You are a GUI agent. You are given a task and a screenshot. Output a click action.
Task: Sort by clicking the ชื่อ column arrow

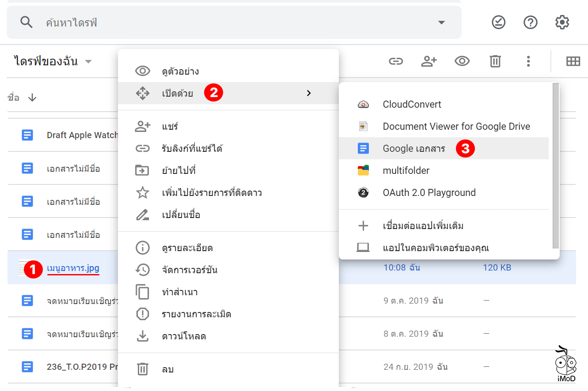coord(32,98)
